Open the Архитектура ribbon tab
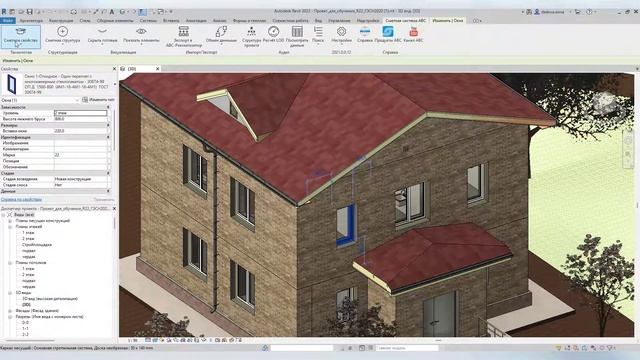Viewport: 640px width, 360px height. pyautogui.click(x=31, y=20)
